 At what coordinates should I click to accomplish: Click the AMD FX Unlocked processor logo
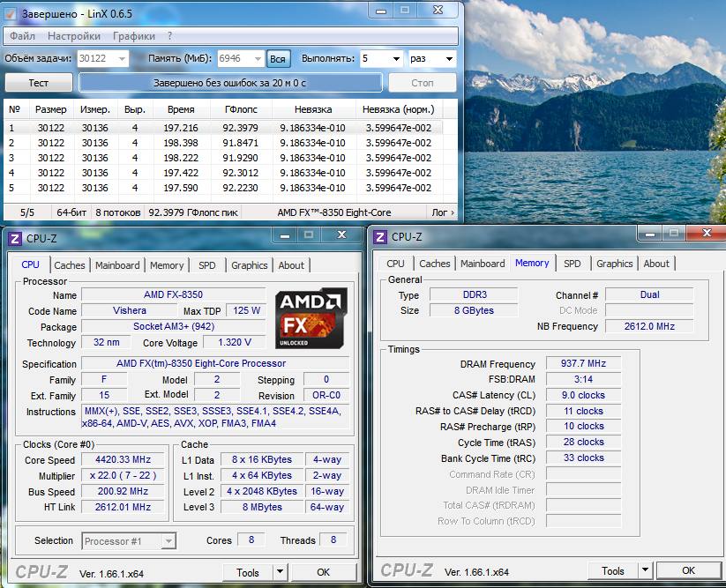(x=311, y=317)
